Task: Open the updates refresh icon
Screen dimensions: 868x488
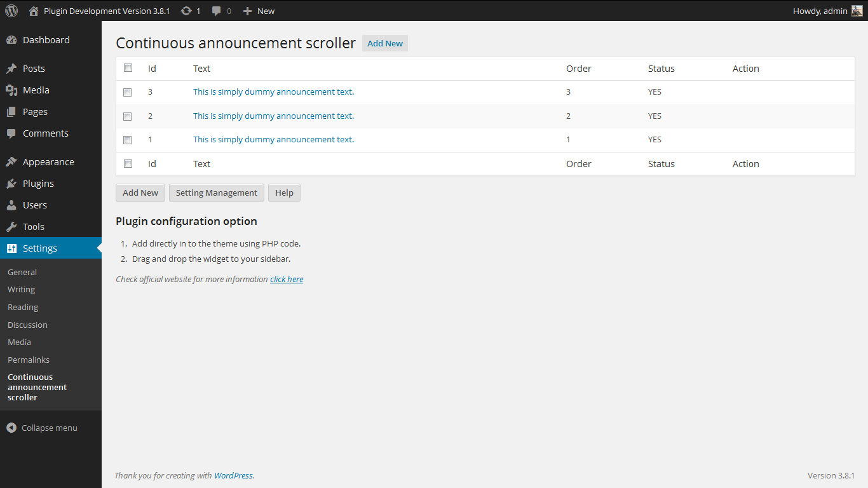Action: coord(186,11)
